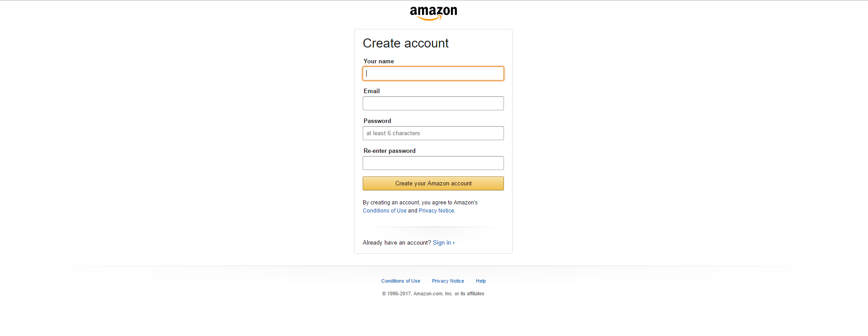Click the Amazon copyright notice text
Image resolution: width=868 pixels, height=336 pixels.
pyautogui.click(x=433, y=294)
